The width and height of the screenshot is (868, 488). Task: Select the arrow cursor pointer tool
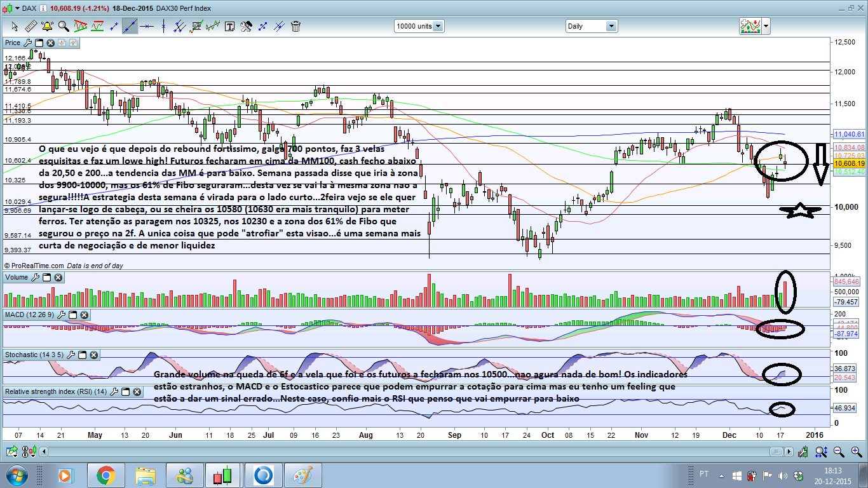pos(14,26)
